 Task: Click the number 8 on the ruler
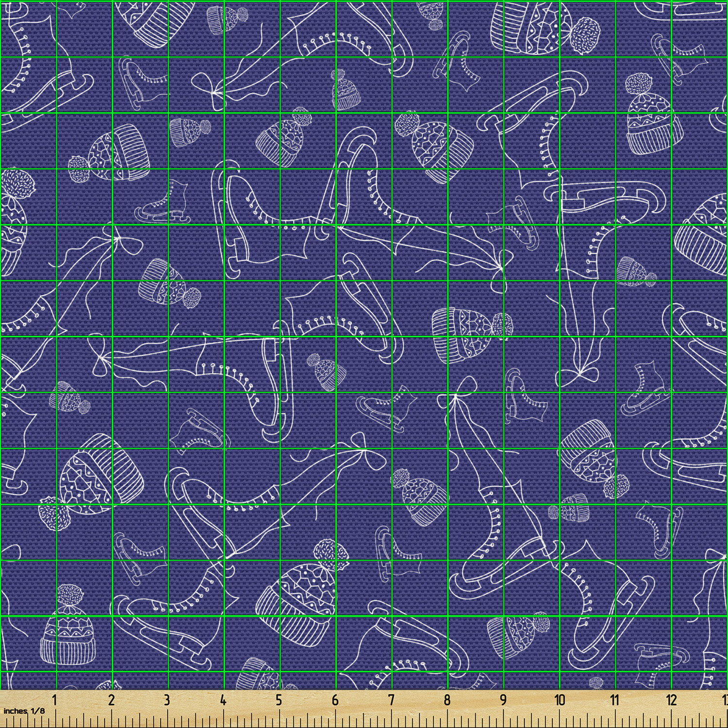coord(447,700)
